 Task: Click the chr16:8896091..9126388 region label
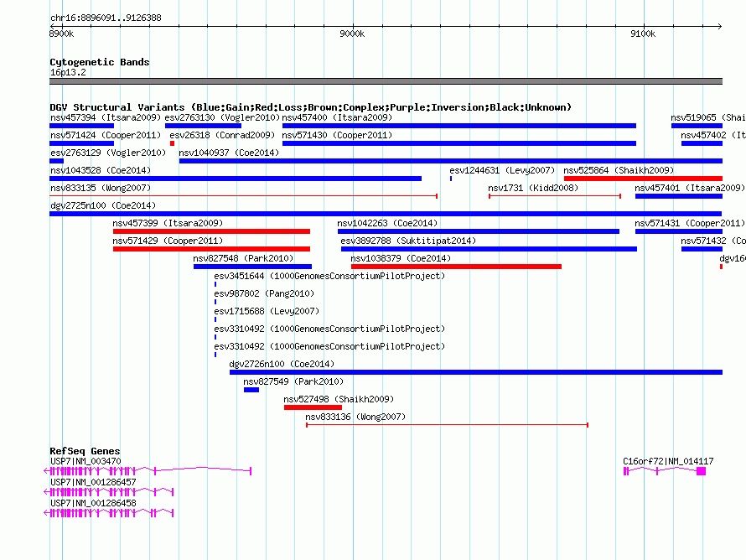coord(106,18)
